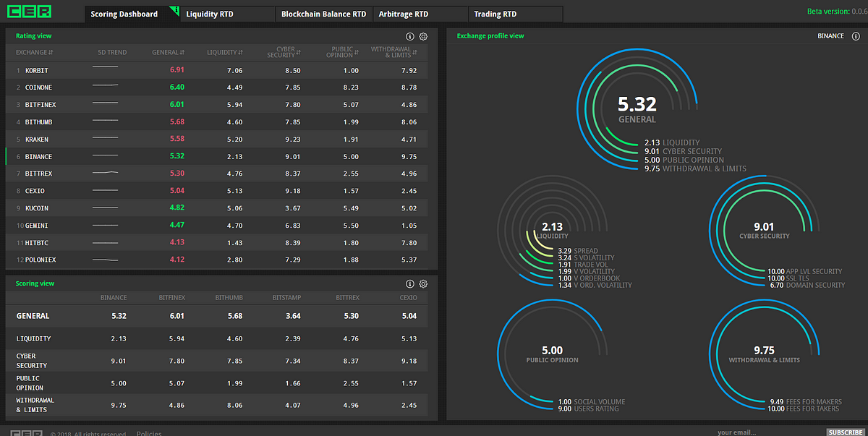This screenshot has height=436, width=868.
Task: Sort by the EXCHANGE column arrows
Action: pyautogui.click(x=51, y=52)
